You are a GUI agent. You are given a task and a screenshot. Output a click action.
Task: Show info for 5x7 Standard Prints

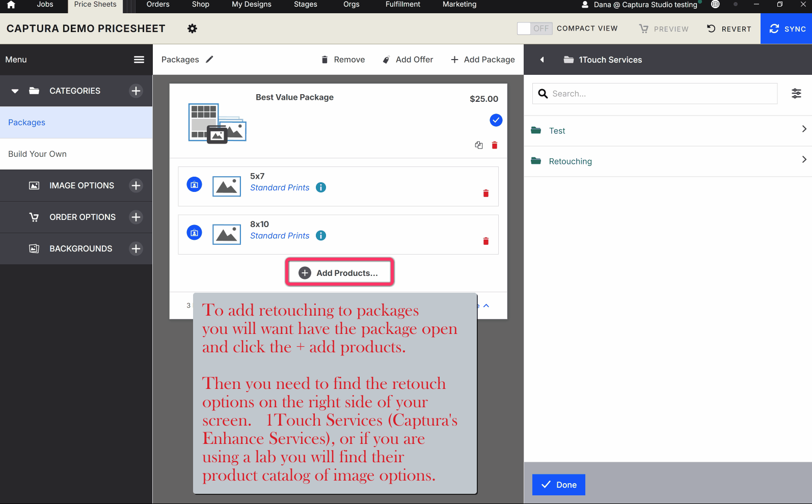coord(321,187)
